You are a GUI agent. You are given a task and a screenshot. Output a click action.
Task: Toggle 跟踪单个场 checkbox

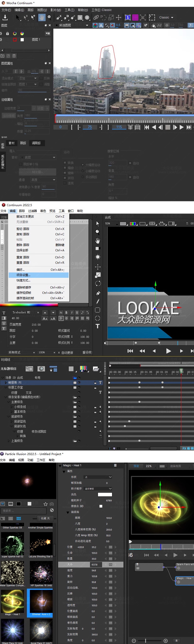[21, 164]
